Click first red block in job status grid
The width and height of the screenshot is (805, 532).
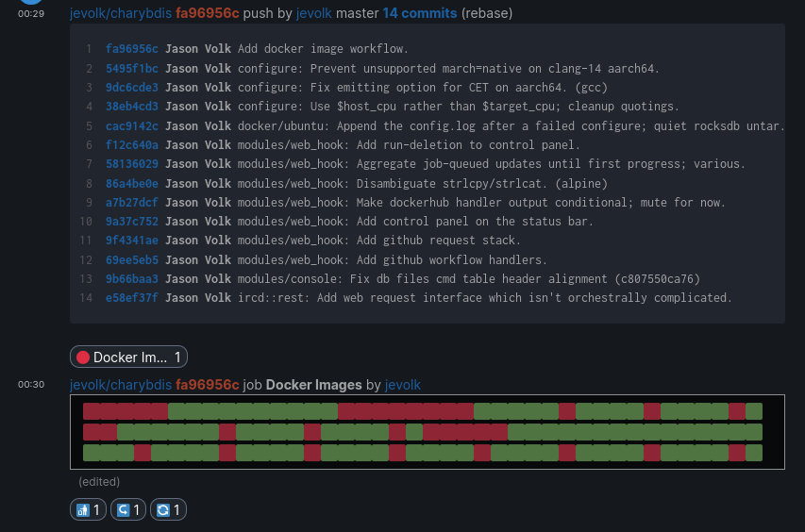92,411
